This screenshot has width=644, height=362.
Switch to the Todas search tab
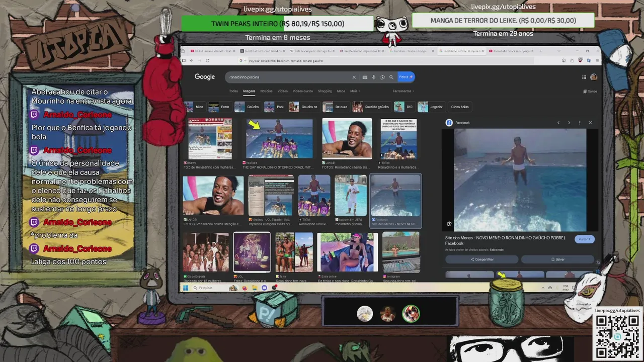233,91
